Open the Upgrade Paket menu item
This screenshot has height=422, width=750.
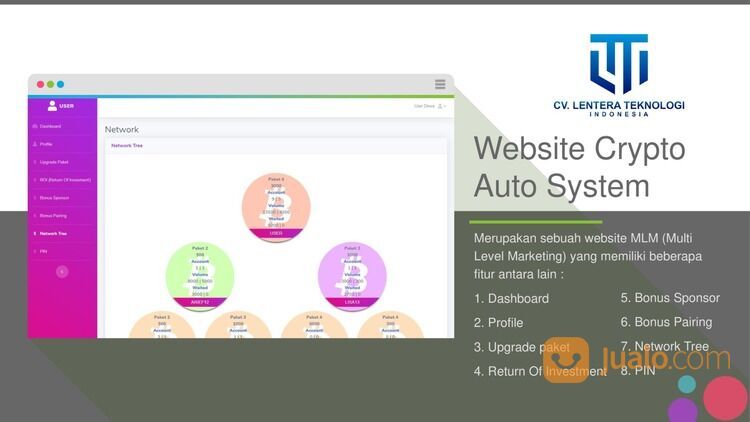pyautogui.click(x=54, y=162)
